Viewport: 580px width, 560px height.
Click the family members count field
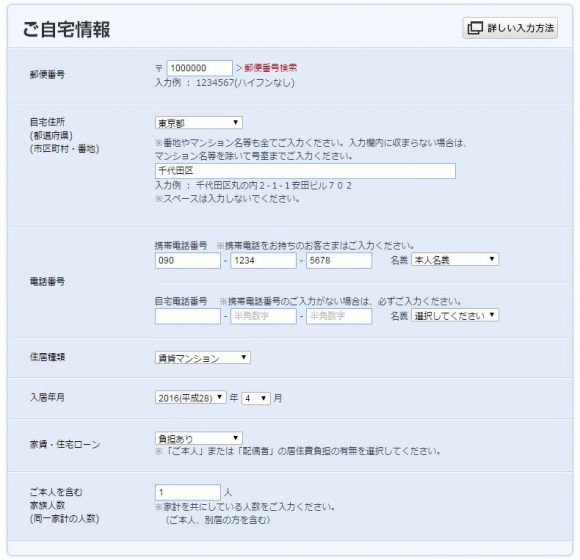pos(188,492)
